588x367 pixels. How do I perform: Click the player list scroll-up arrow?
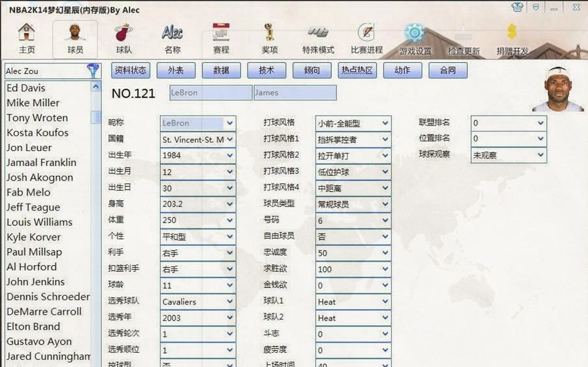96,87
